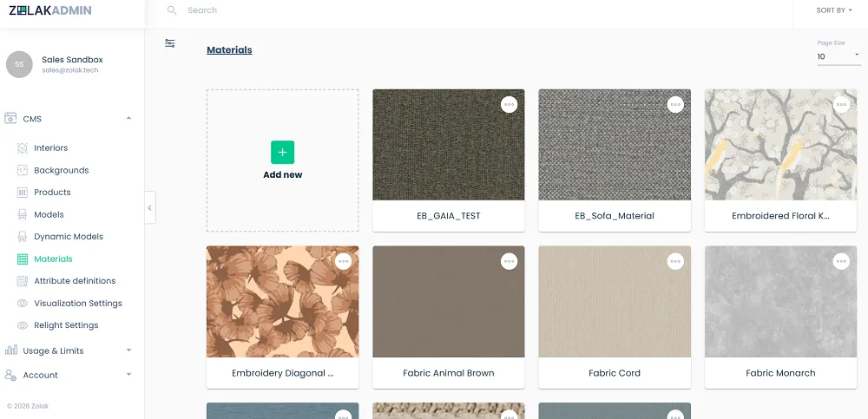The image size is (868, 419).
Task: Open the Page Size dropdown
Action: click(838, 56)
